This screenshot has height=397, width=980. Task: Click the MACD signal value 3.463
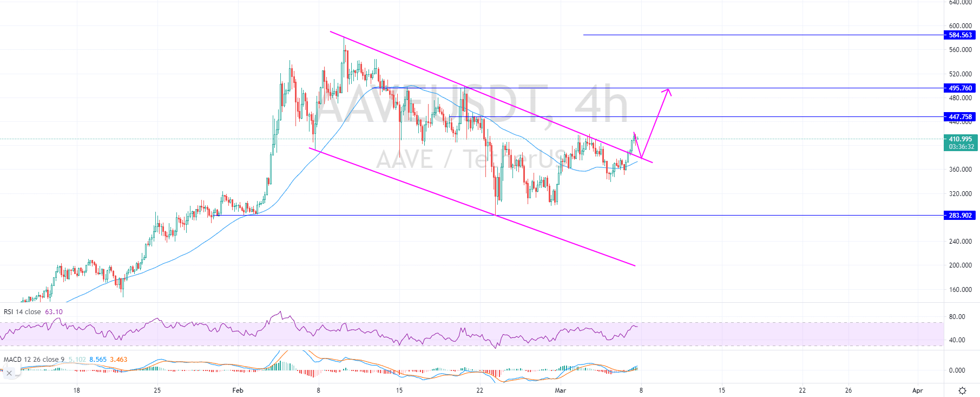[x=119, y=360]
